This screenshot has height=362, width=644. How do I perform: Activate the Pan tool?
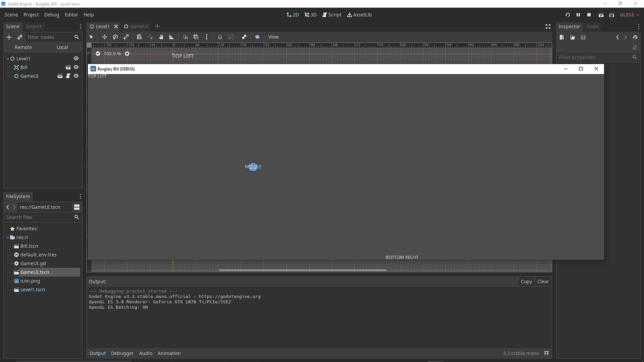(161, 37)
